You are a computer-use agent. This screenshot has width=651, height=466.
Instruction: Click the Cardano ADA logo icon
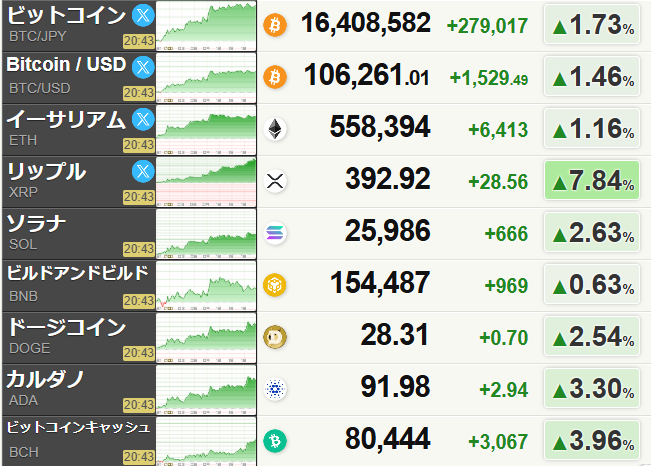pyautogui.click(x=274, y=390)
